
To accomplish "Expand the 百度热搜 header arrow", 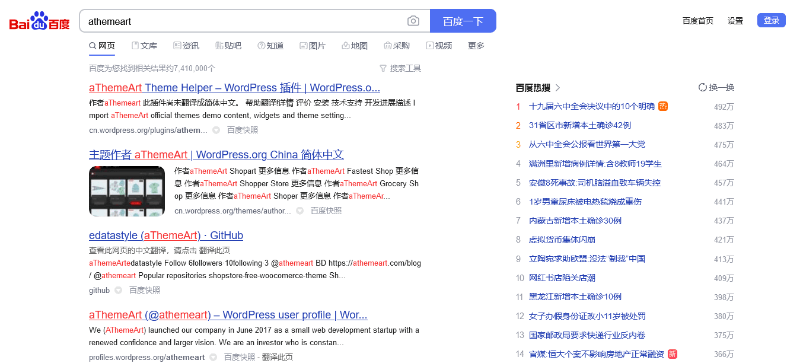I will (558, 88).
